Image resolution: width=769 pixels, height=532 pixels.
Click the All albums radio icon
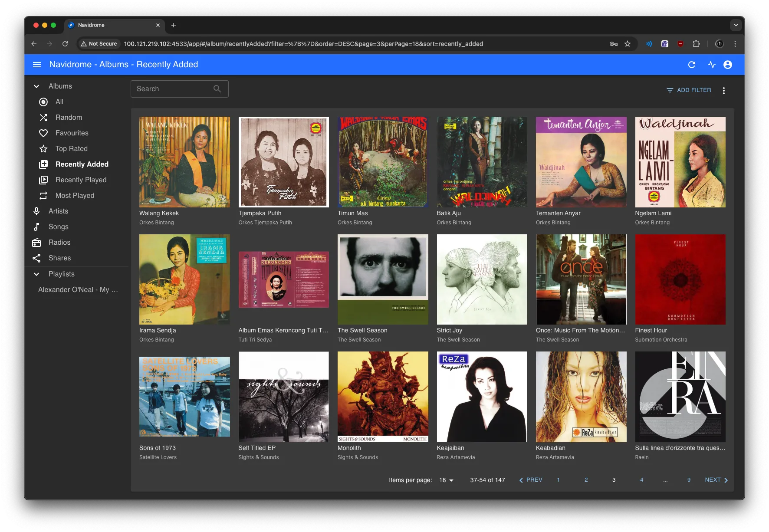coord(43,102)
